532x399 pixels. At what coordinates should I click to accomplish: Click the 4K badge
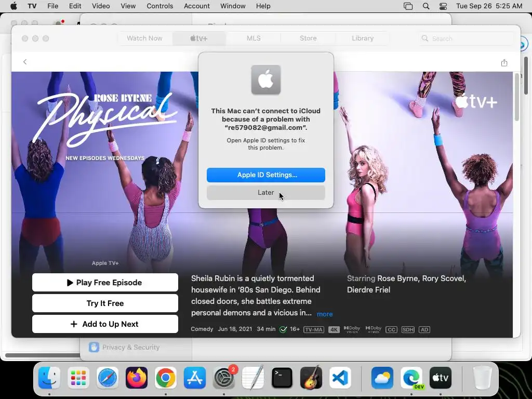pyautogui.click(x=334, y=329)
